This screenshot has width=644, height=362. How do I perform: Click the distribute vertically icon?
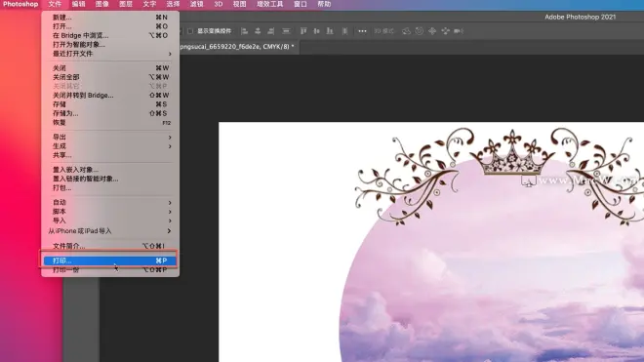coord(286,31)
